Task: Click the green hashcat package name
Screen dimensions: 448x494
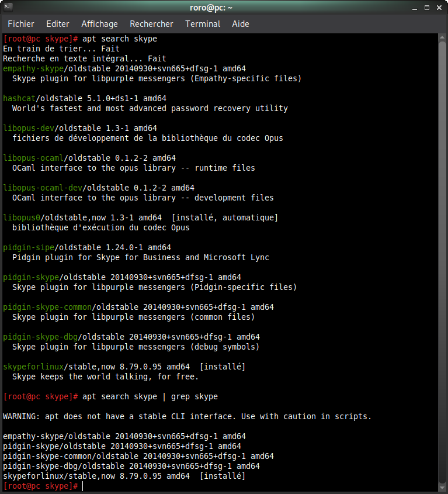Action: point(19,98)
